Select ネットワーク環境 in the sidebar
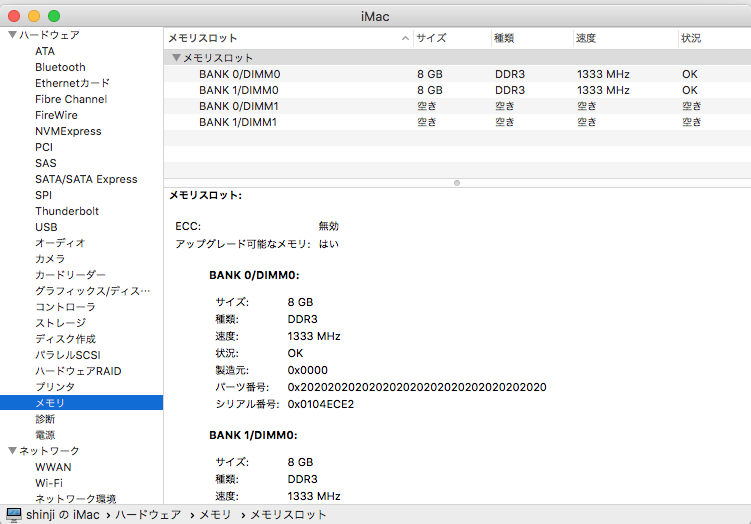This screenshot has width=751, height=524. click(x=75, y=499)
